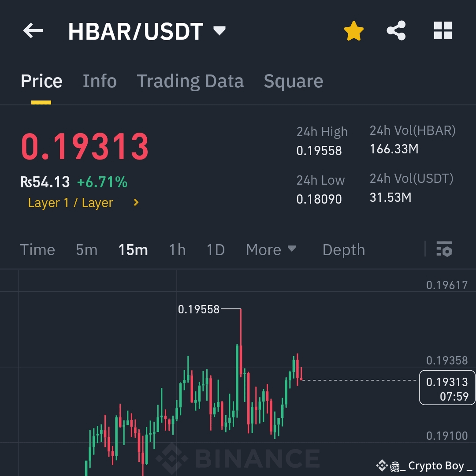Click the 0.19617 price axis label
This screenshot has height=476, width=476.
[447, 285]
